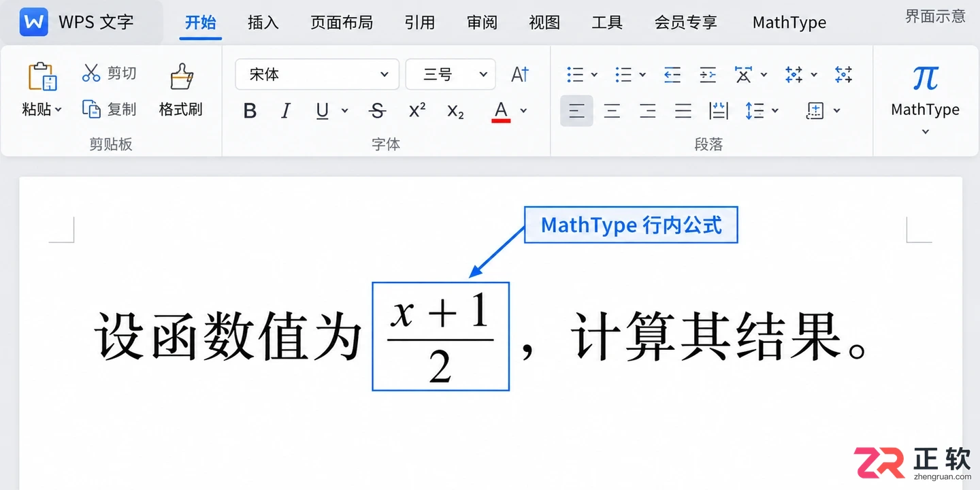The width and height of the screenshot is (980, 490).
Task: Open sort options dropdown arrow
Action: (813, 74)
